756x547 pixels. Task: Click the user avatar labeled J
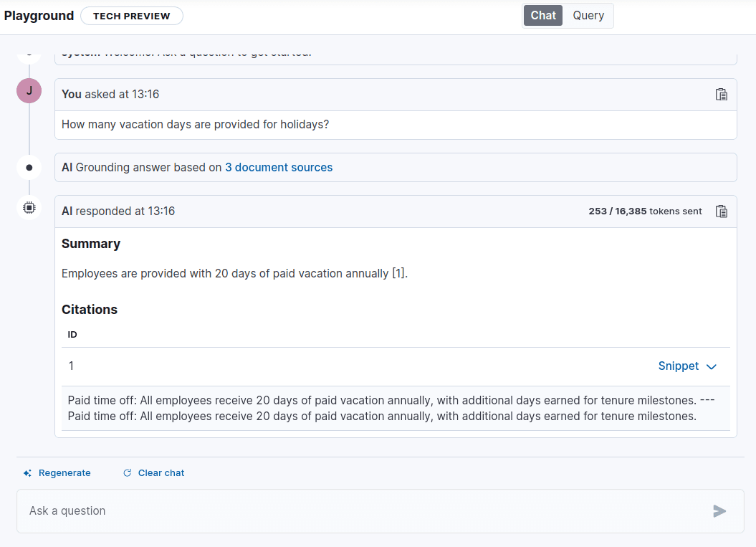click(29, 91)
